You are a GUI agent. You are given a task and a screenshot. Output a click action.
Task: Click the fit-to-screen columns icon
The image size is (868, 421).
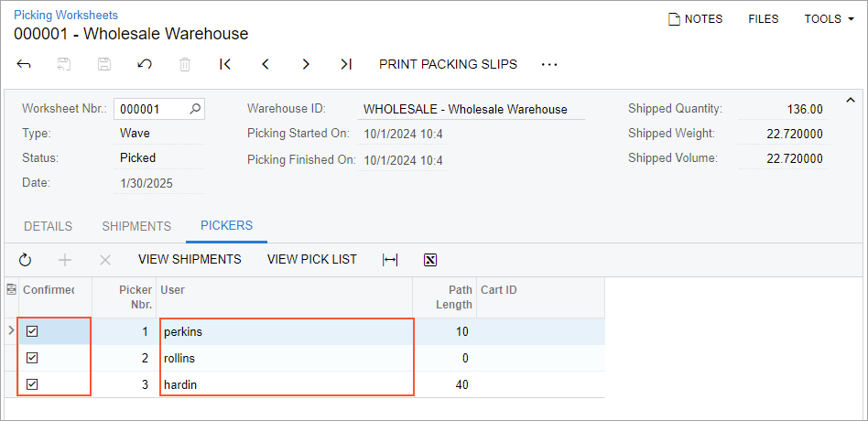click(390, 260)
